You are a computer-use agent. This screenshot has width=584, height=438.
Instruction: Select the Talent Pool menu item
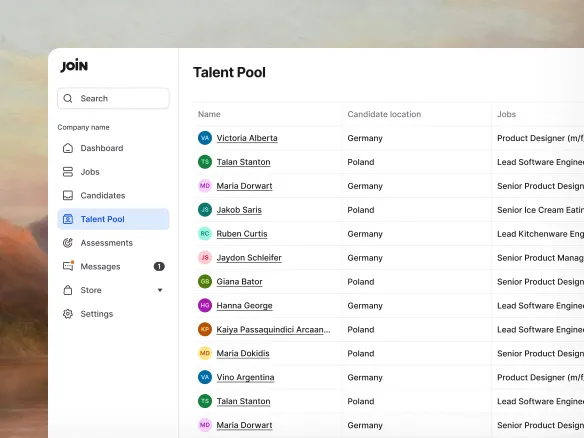[113, 219]
